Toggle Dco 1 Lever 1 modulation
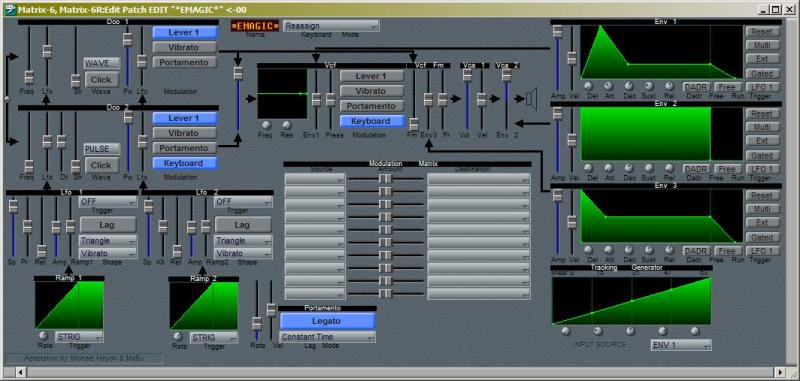The height and width of the screenshot is (381, 800). pos(185,32)
